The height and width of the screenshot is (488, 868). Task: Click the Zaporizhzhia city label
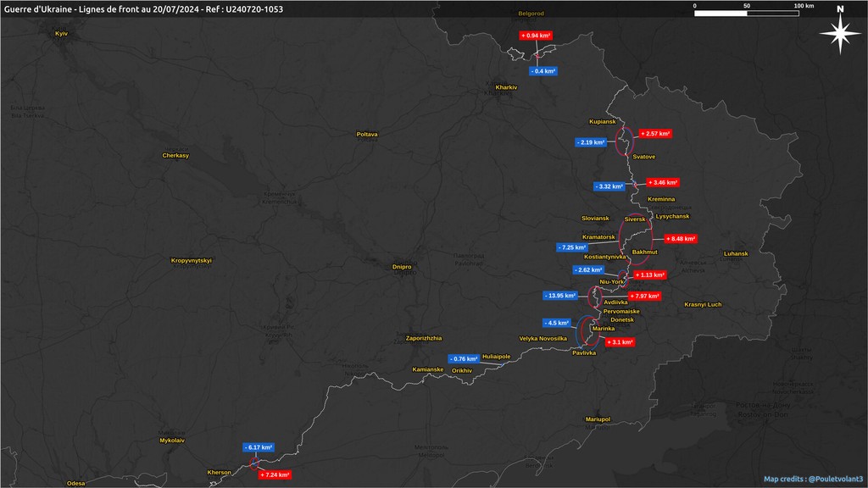(x=424, y=339)
